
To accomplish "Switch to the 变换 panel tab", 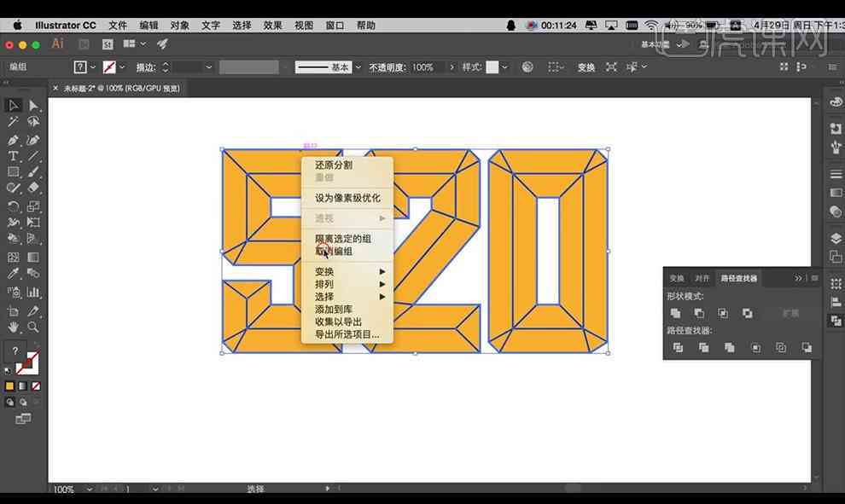I will pyautogui.click(x=677, y=278).
